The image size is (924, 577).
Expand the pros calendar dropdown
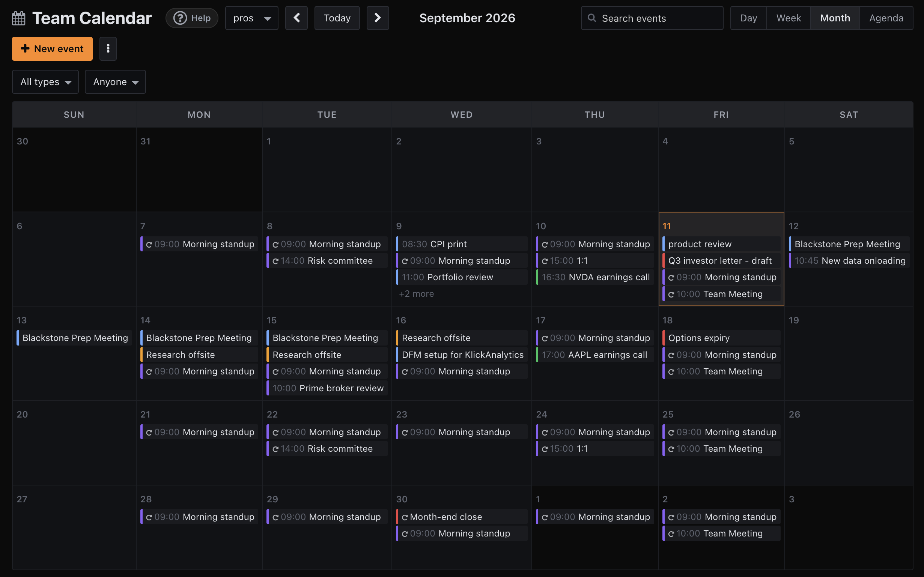[251, 18]
